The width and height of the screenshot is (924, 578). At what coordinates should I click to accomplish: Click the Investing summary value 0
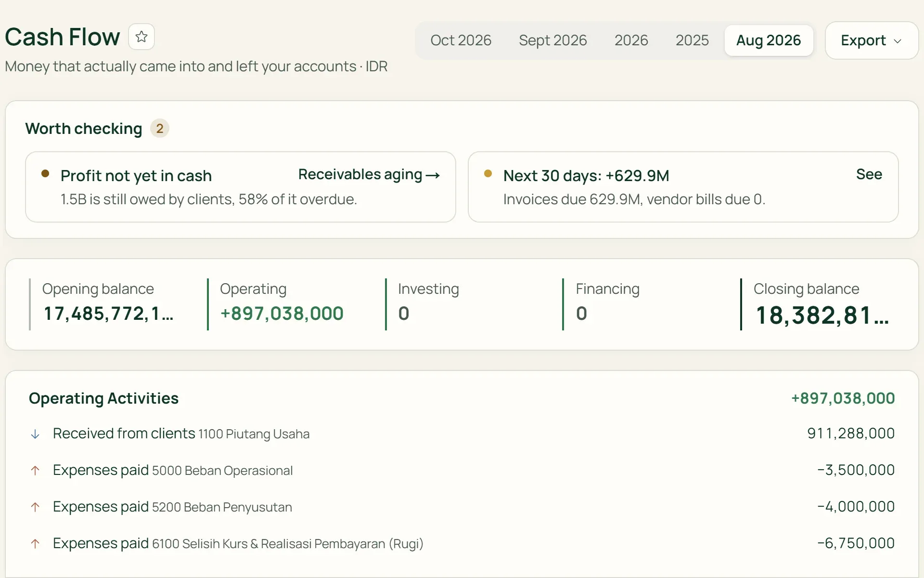(404, 314)
